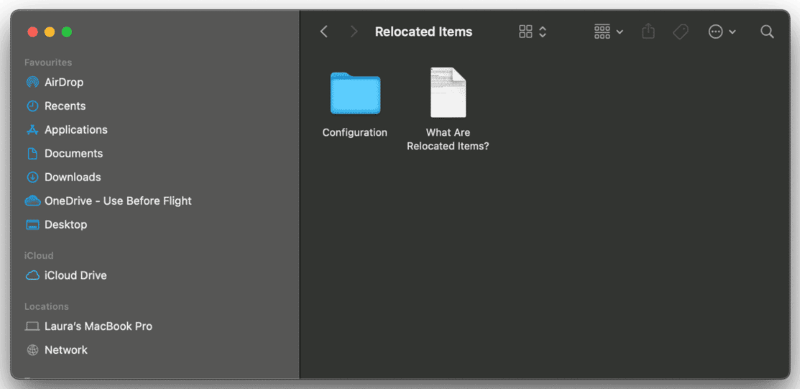Viewport: 800px width, 389px height.
Task: Select the Configuration folder icon
Action: 355,93
